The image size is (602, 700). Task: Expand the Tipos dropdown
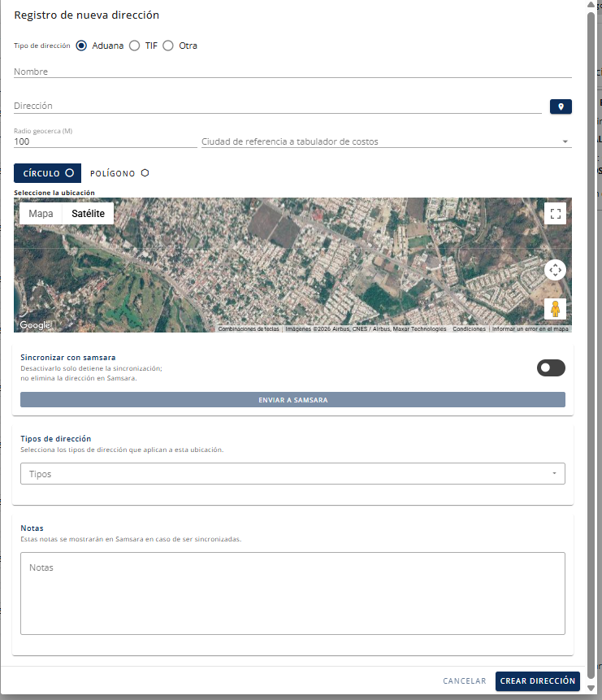click(x=292, y=474)
